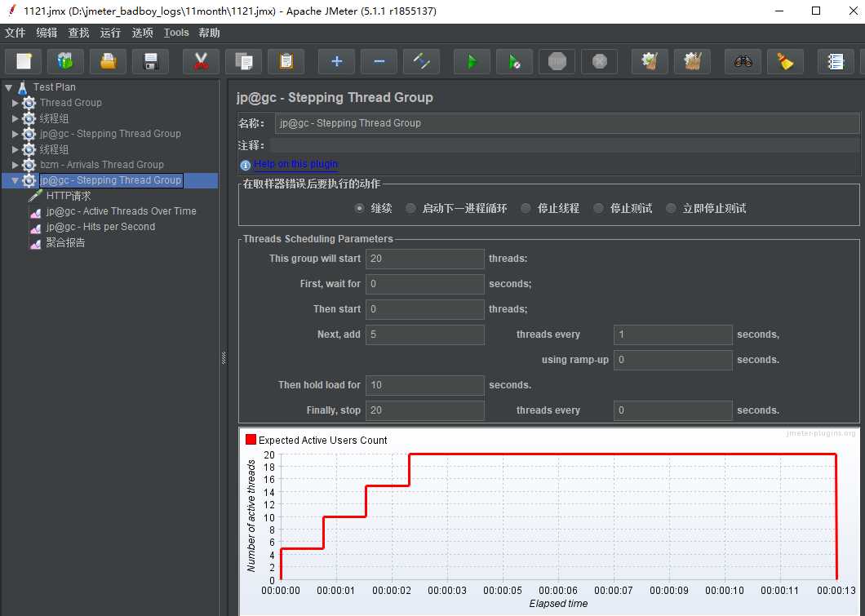Expand the Thread Group node

coord(15,103)
